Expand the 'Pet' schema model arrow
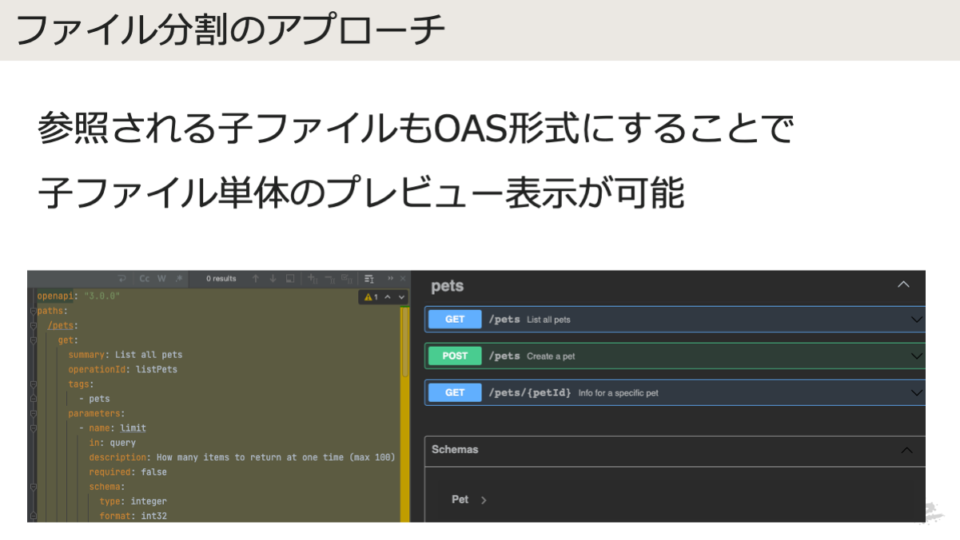Screen dimensions: 960x540 (x=484, y=500)
